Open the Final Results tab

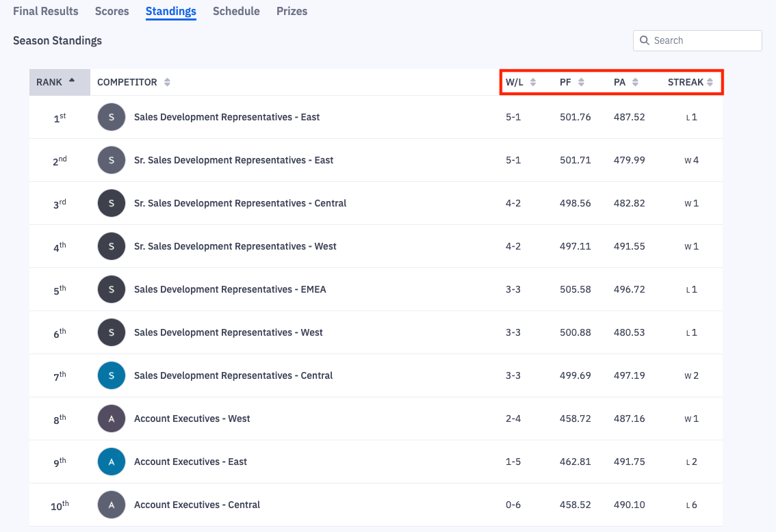[45, 11]
